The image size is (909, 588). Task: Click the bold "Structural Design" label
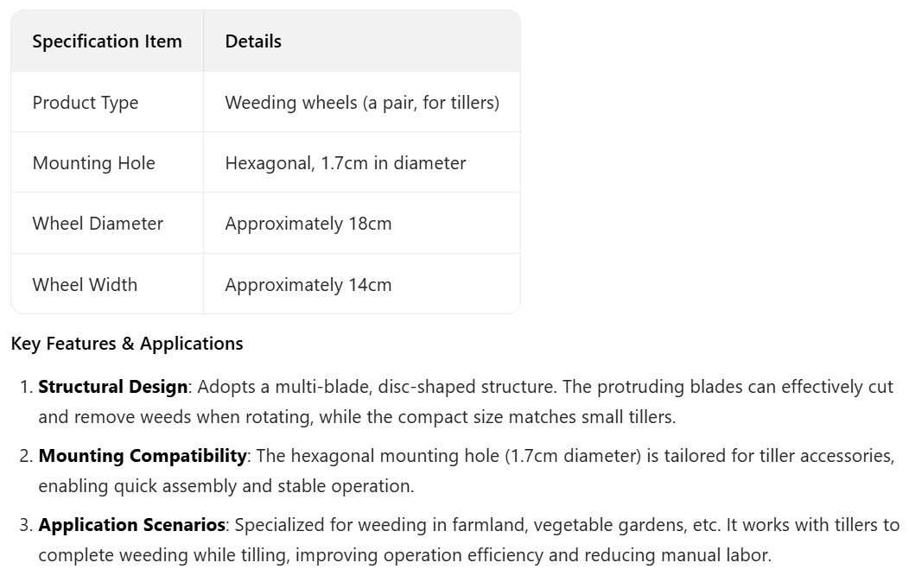click(x=112, y=387)
